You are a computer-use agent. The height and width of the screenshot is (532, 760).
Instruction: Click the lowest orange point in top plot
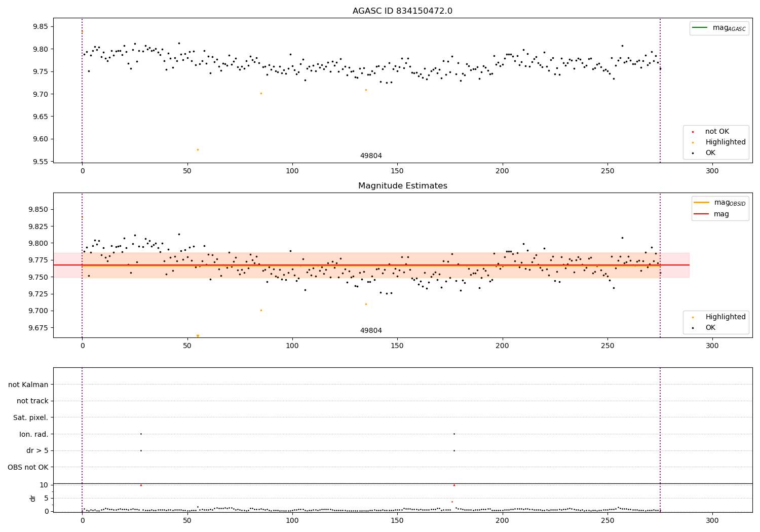click(198, 149)
